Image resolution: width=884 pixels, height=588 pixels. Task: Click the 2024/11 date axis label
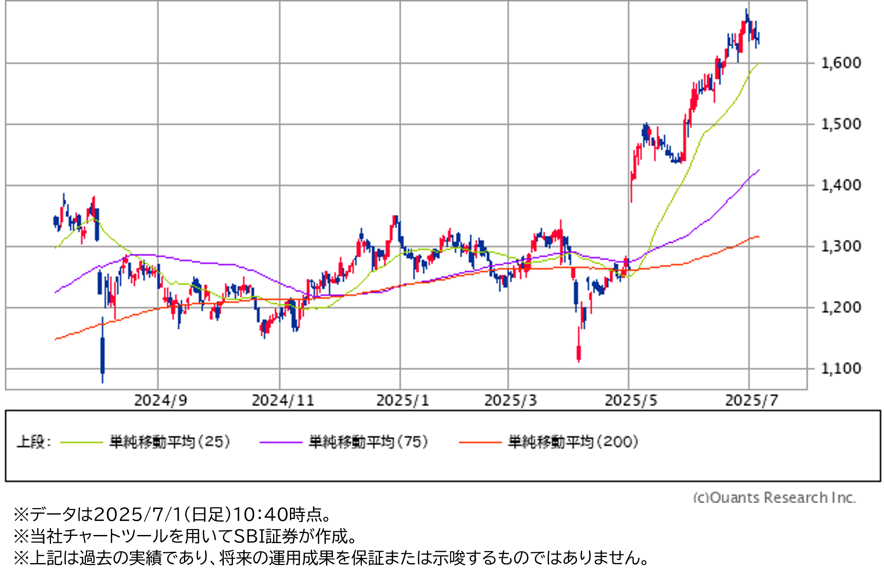[x=283, y=400]
